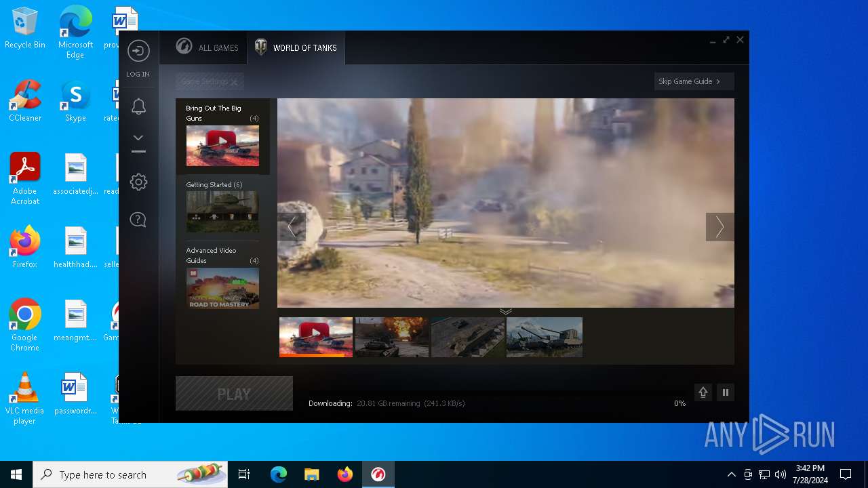
Task: Select the World of Tanks tab
Action: (296, 47)
